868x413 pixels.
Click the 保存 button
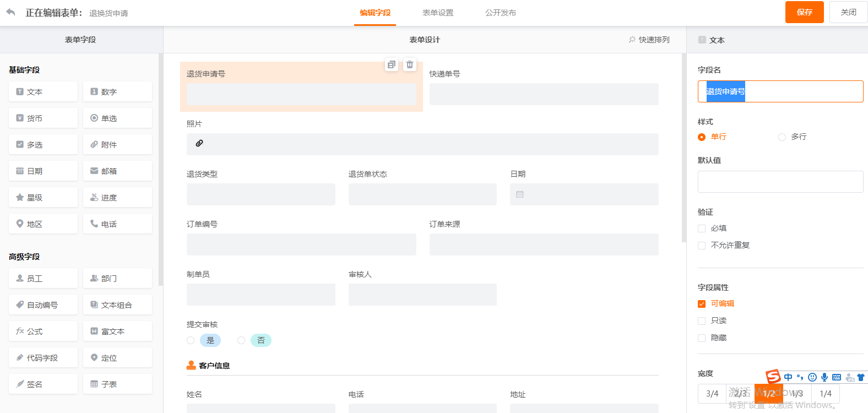tap(805, 12)
